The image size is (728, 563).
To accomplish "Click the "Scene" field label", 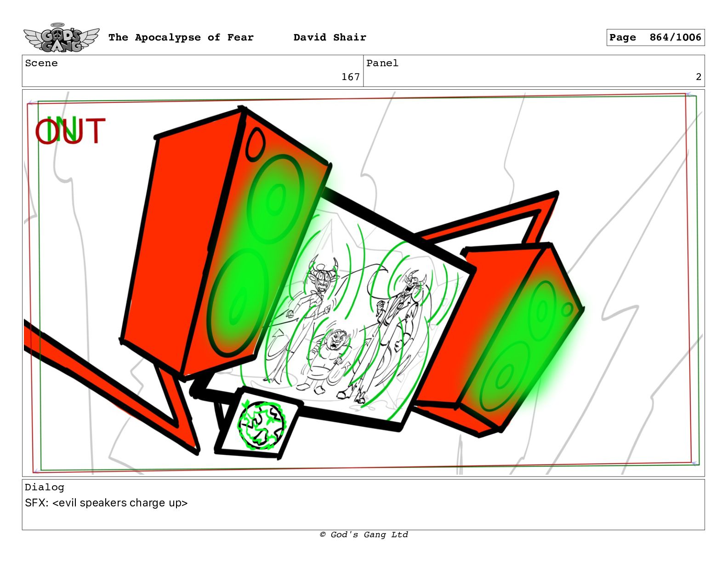I will tap(41, 63).
